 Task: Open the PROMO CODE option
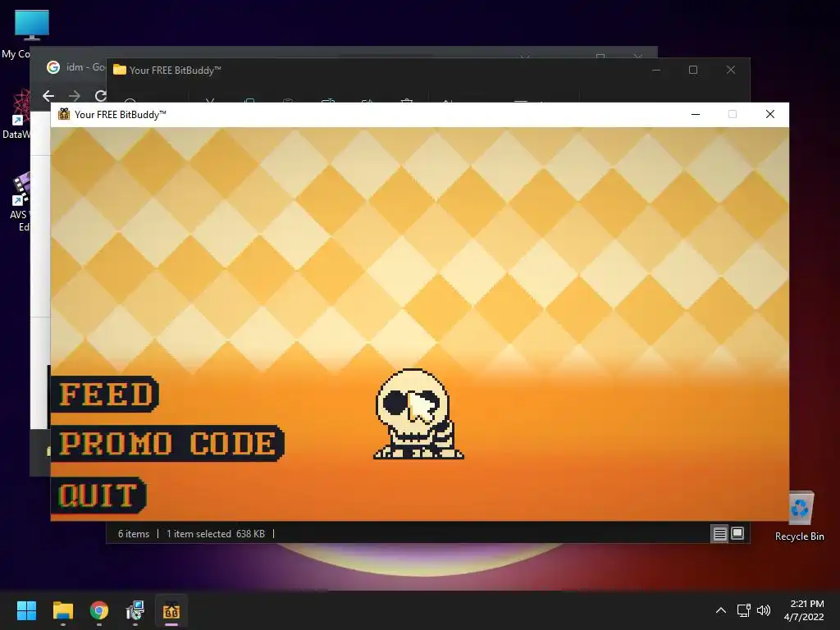click(167, 444)
